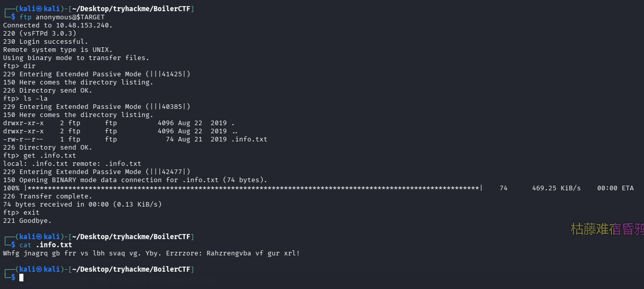
Task: Click the "Connected to 10.48.153.240." line
Action: [57, 25]
